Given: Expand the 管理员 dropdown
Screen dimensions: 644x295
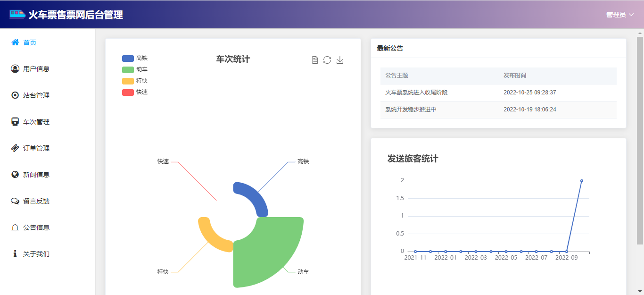Looking at the screenshot, I should [x=620, y=15].
